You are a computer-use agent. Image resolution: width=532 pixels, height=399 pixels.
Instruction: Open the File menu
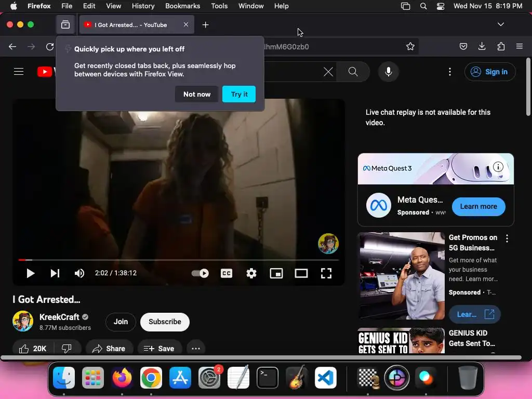pyautogui.click(x=67, y=6)
